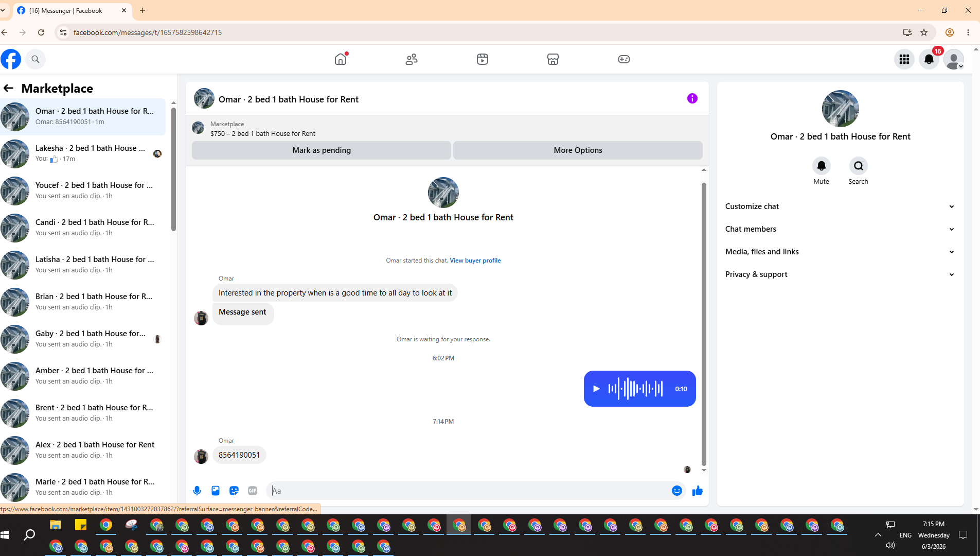Open the Chrome three-dot menu
The image size is (980, 556).
pos(968,32)
